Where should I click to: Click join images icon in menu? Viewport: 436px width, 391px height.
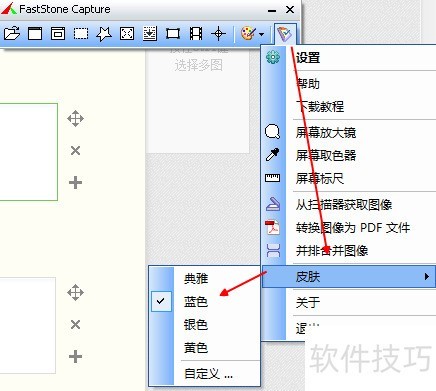pos(273,251)
